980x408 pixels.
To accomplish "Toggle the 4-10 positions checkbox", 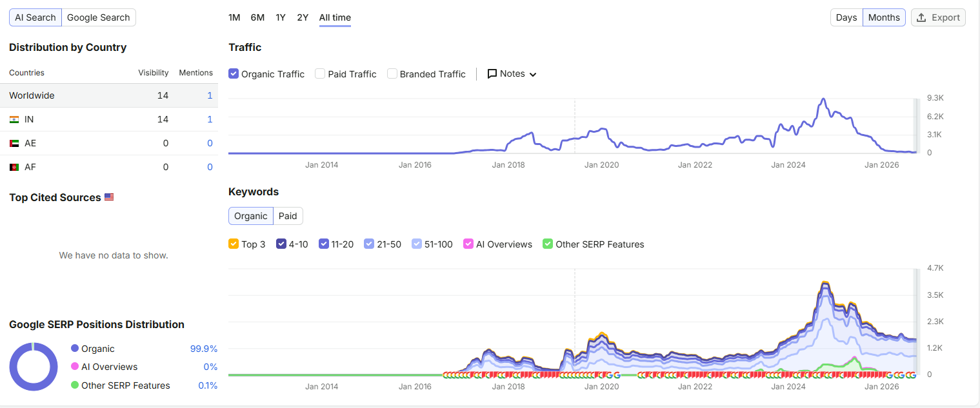I will (281, 244).
